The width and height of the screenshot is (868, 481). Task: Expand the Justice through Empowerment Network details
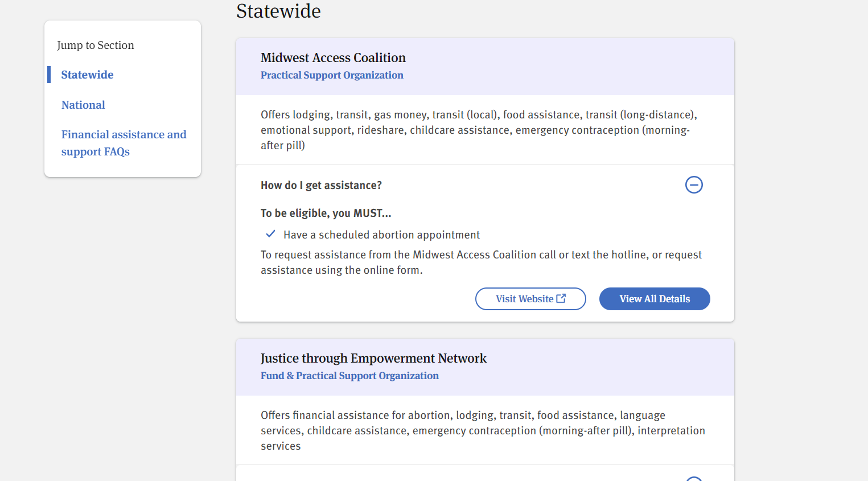[x=694, y=478]
